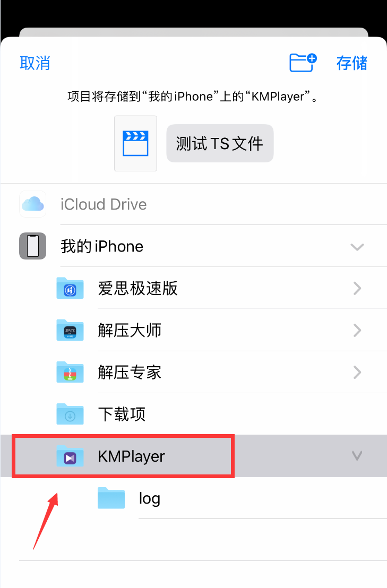
Task: Tap 存储 to save the file
Action: point(352,63)
